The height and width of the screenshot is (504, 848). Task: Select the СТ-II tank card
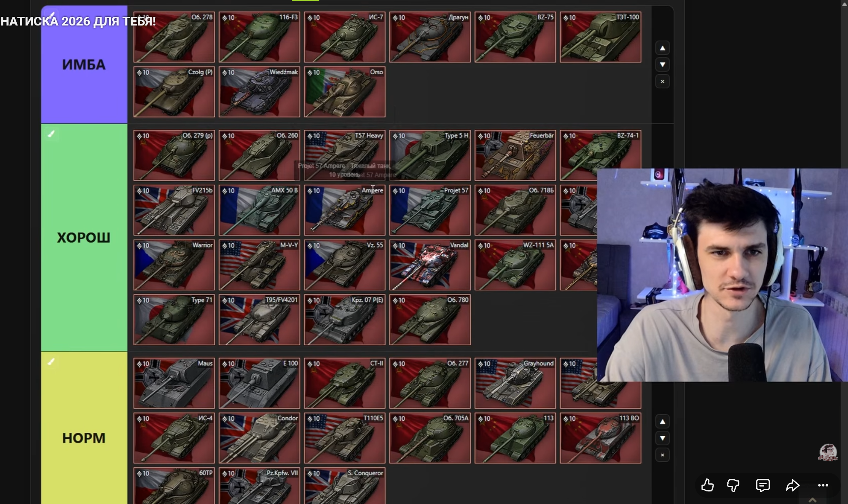[344, 383]
